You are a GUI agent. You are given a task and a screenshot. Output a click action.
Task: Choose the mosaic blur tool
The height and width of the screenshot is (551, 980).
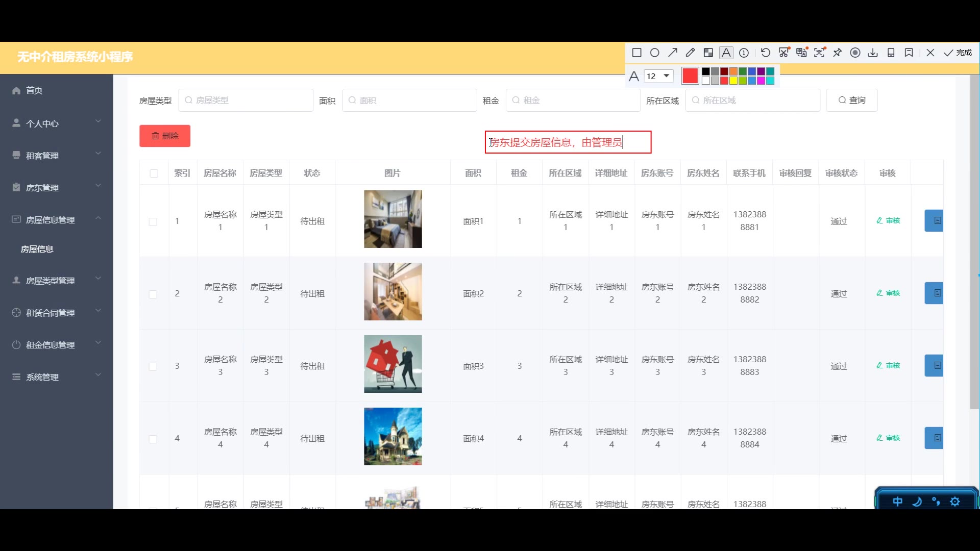pyautogui.click(x=708, y=53)
